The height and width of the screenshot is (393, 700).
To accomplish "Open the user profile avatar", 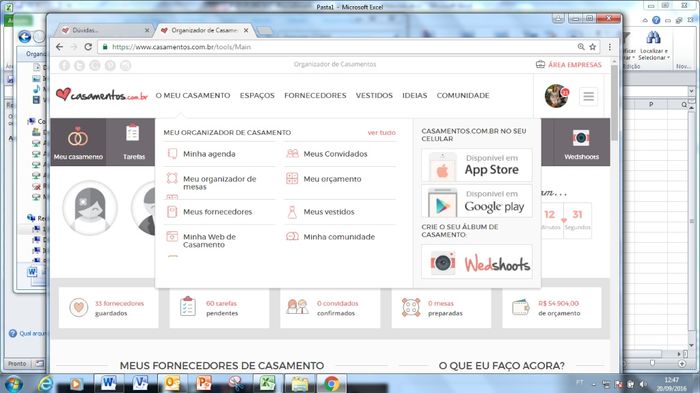I will point(556,96).
